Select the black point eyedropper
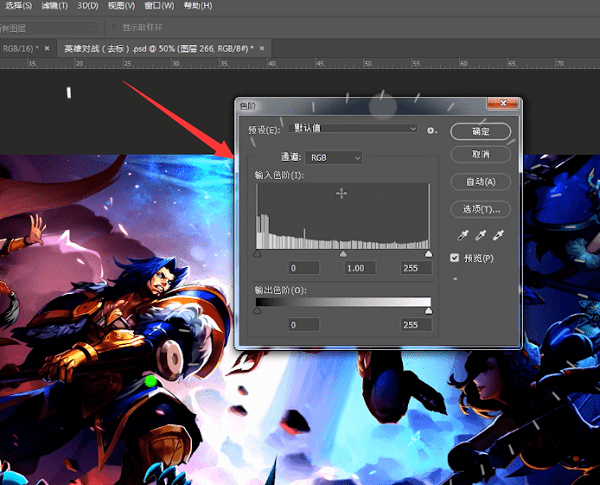 pyautogui.click(x=462, y=235)
